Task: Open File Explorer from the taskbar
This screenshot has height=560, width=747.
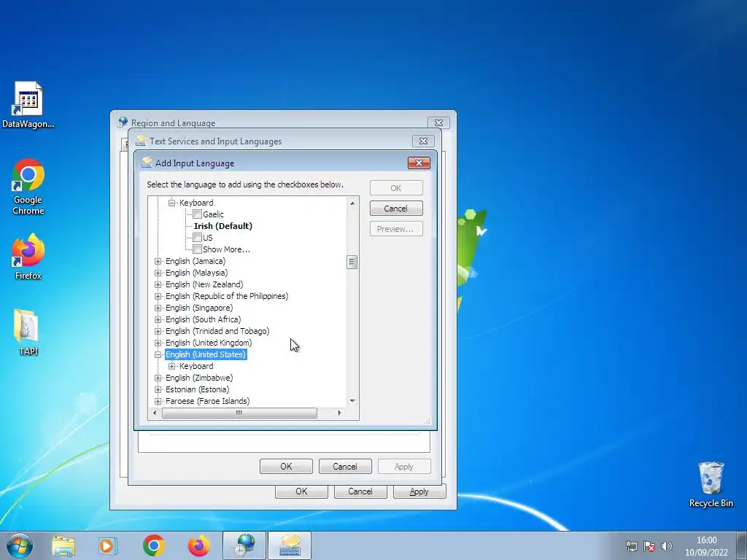Action: click(63, 545)
